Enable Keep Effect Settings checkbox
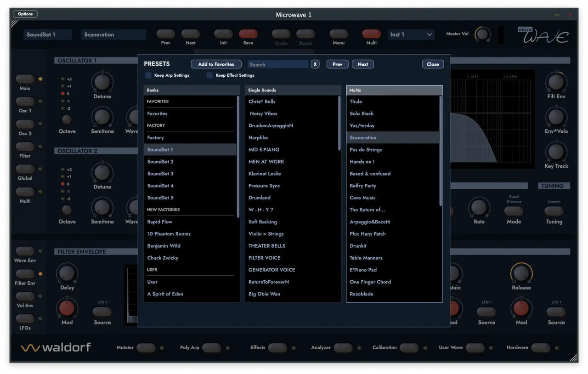The height and width of the screenshot is (374, 588). coord(209,75)
